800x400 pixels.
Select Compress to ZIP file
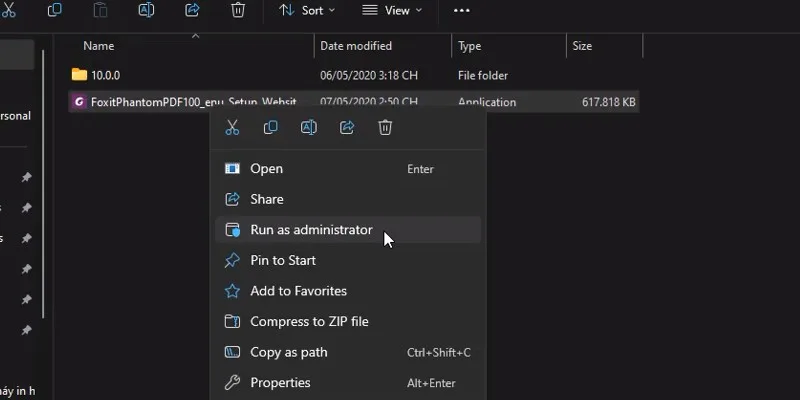click(x=309, y=321)
